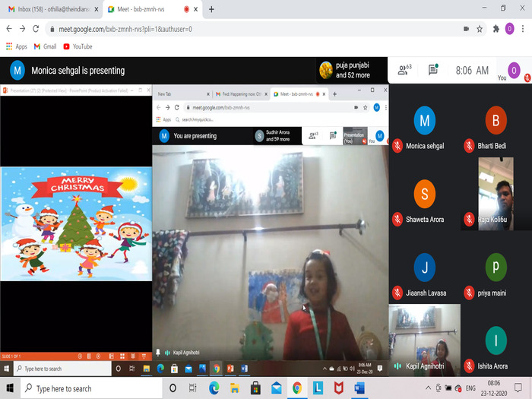The width and height of the screenshot is (532, 399).
Task: Open the Chrome profile avatar
Action: point(510,29)
